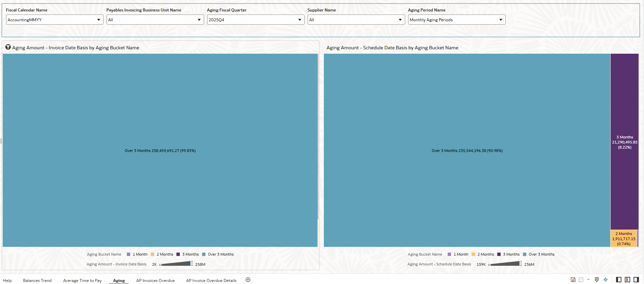Open the Supplier Name dropdown
Screen dimensions: 644x284
[356, 20]
